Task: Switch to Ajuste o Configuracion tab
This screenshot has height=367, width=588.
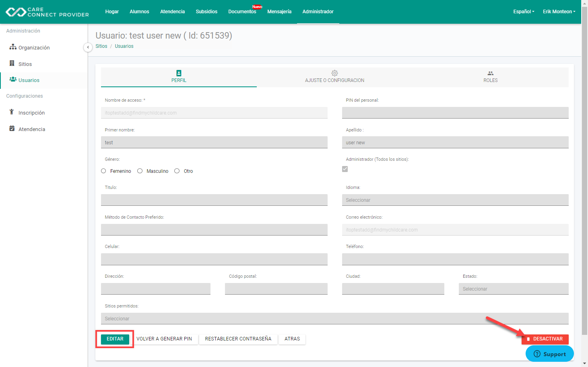Action: point(334,77)
